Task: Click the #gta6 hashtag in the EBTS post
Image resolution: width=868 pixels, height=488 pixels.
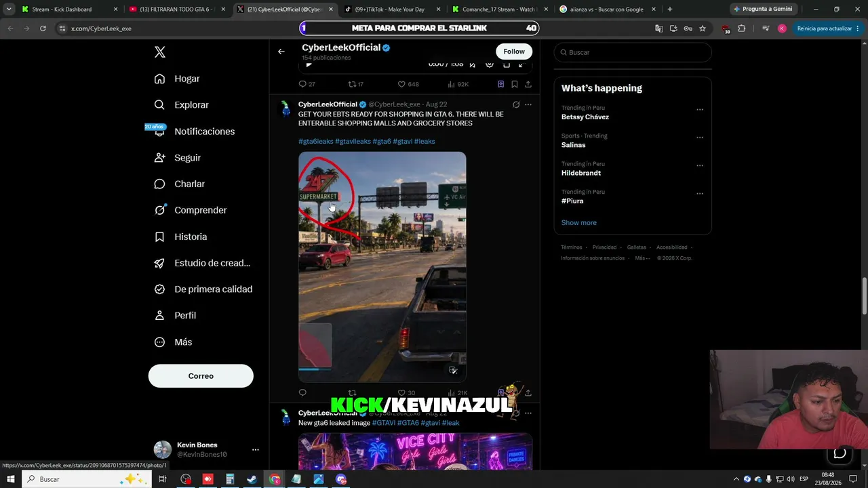Action: click(x=382, y=141)
